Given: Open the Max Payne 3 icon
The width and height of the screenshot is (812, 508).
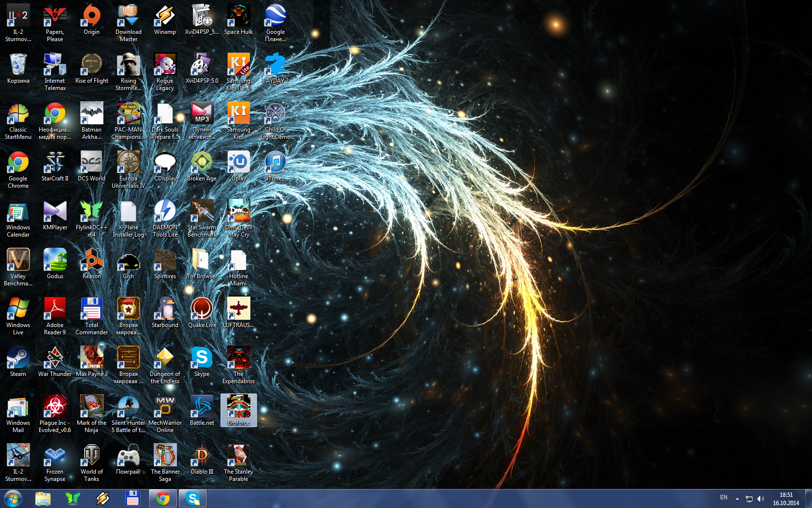Looking at the screenshot, I should pos(91,362).
